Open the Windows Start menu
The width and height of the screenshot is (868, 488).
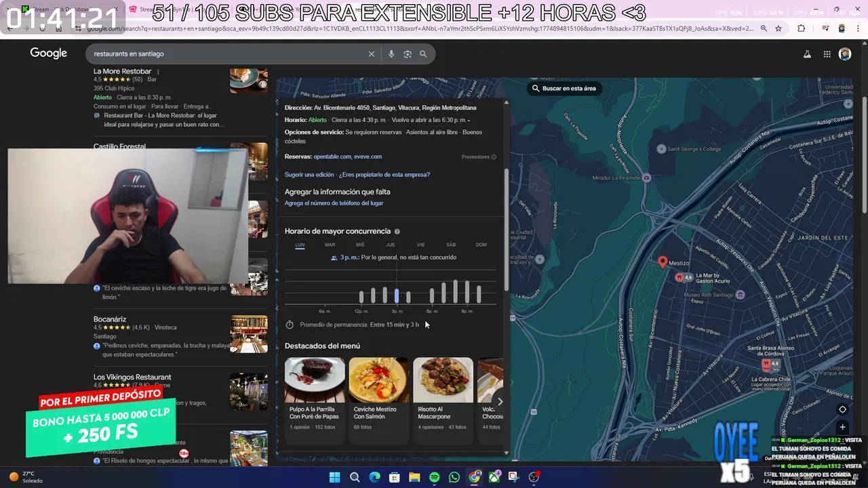(x=334, y=477)
